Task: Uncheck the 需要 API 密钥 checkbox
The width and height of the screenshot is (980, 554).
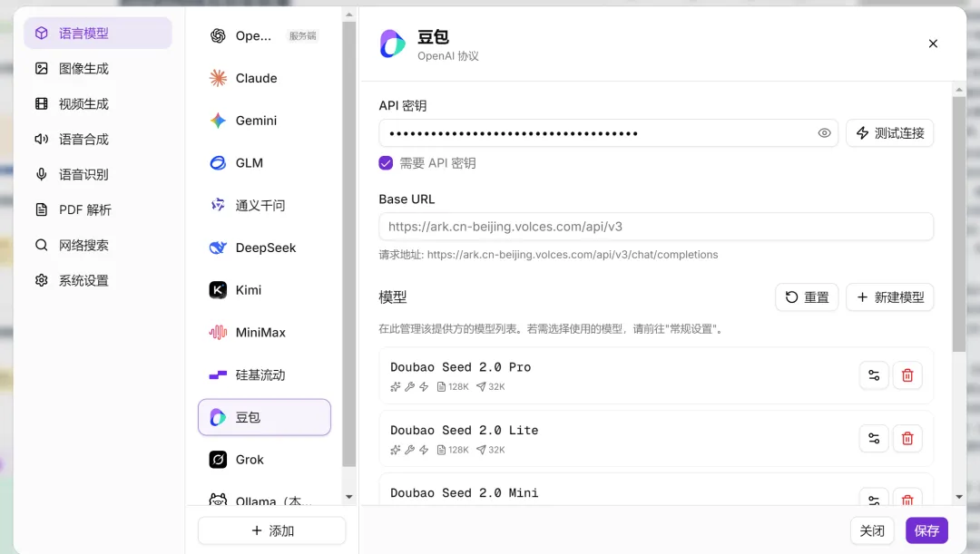Action: (386, 163)
